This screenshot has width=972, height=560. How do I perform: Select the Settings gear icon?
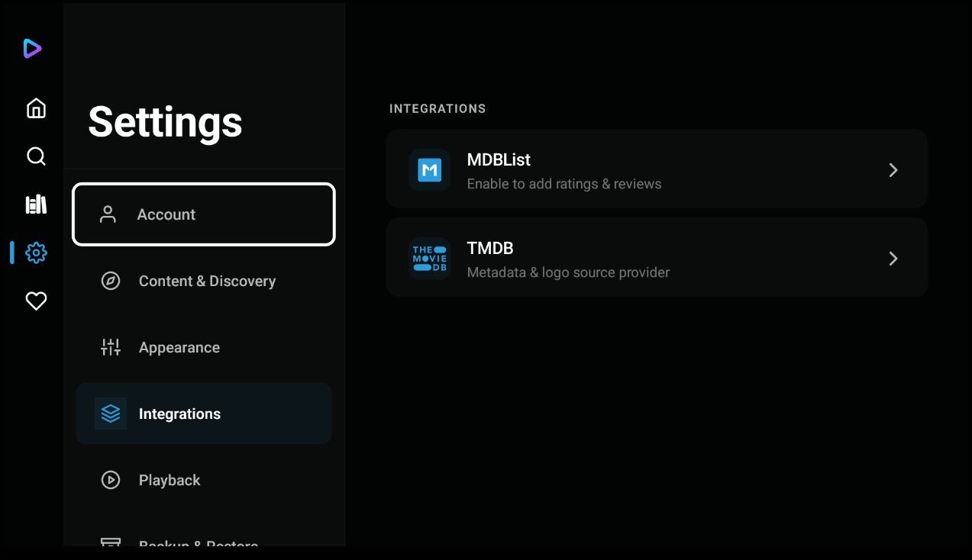(36, 253)
